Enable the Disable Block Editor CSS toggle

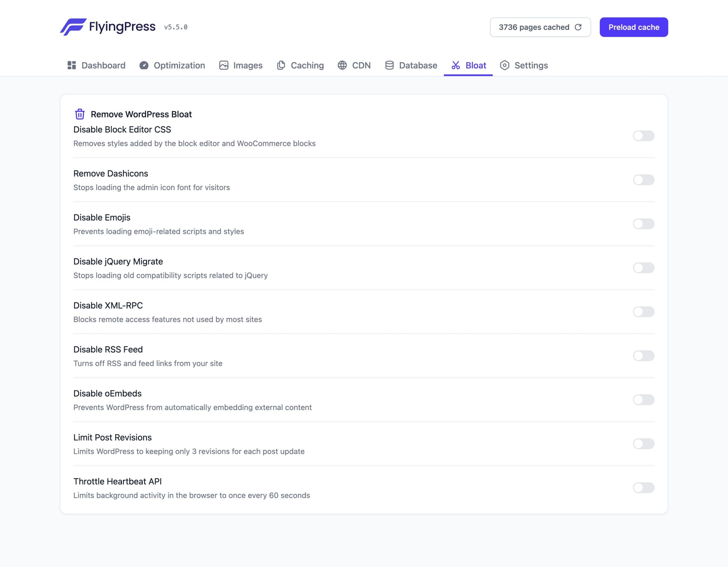[644, 136]
